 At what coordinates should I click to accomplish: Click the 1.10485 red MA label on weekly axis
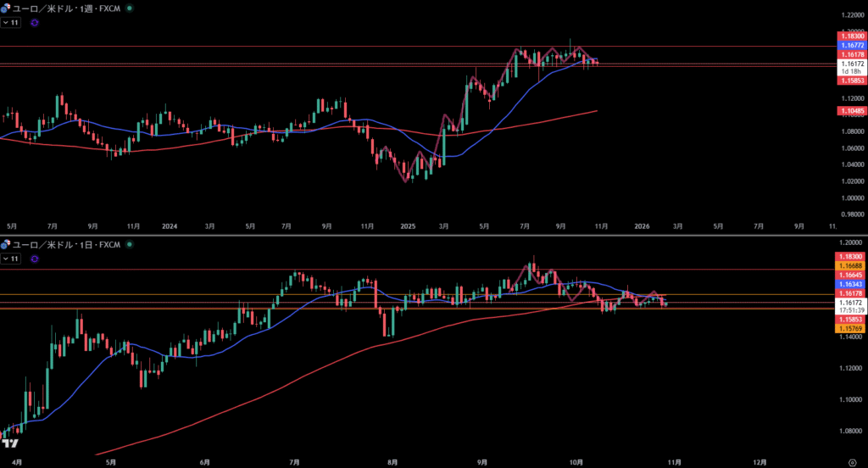[x=850, y=111]
